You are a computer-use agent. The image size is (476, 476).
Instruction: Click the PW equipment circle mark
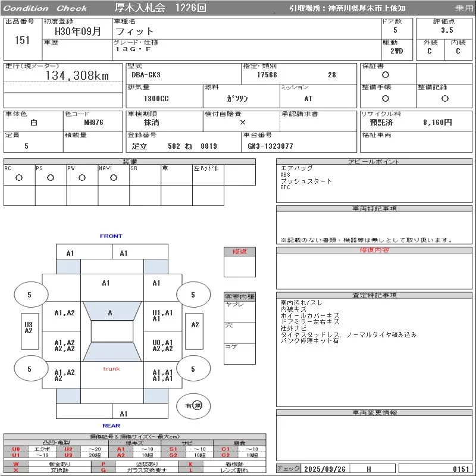click(82, 178)
